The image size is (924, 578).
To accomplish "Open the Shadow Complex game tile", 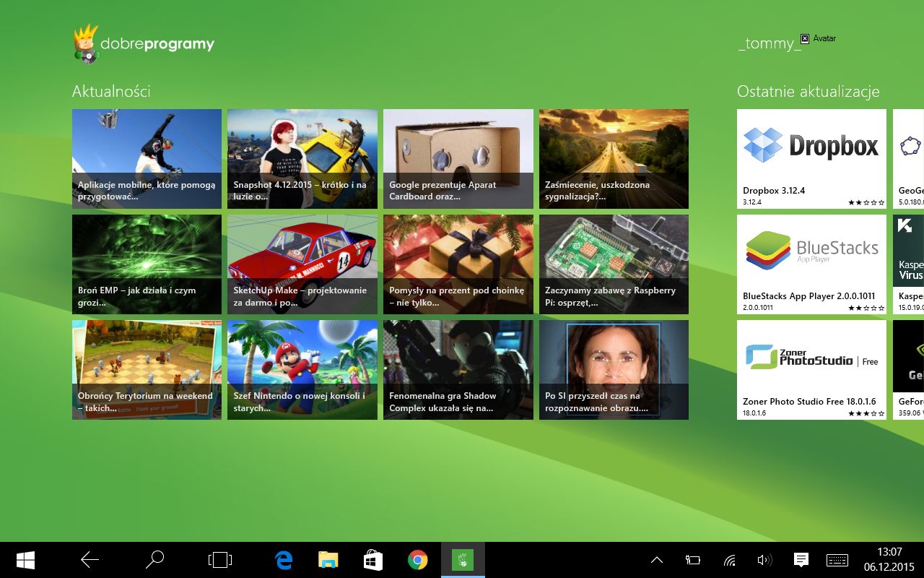I will click(458, 370).
